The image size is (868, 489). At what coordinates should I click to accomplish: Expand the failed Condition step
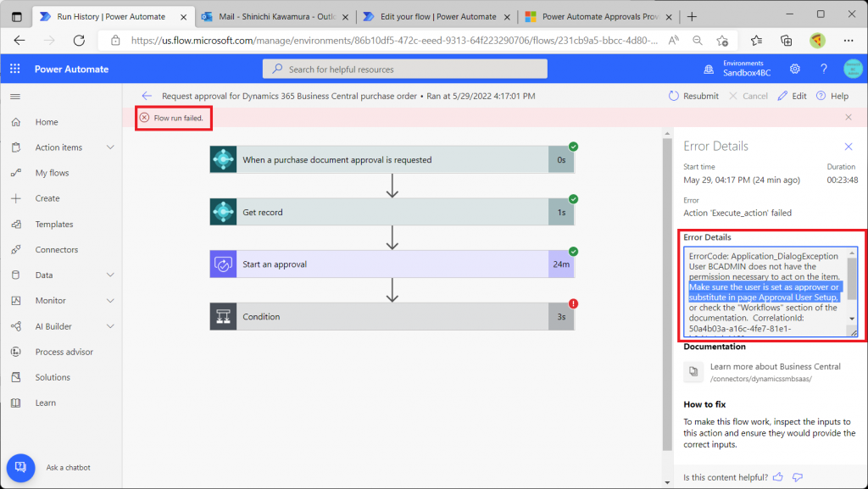tap(392, 316)
